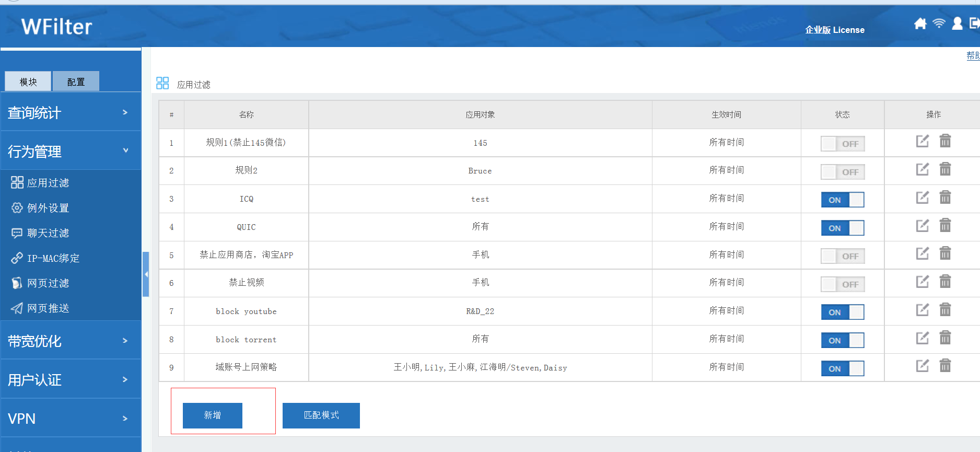This screenshot has height=452, width=980.
Task: Click the logout icon in header
Action: (974, 24)
